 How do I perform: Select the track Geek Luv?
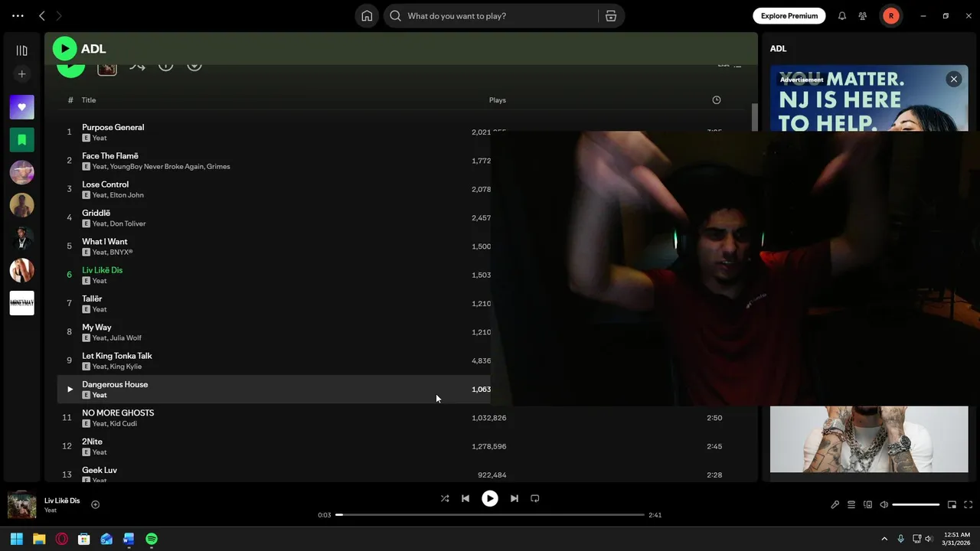100,471
